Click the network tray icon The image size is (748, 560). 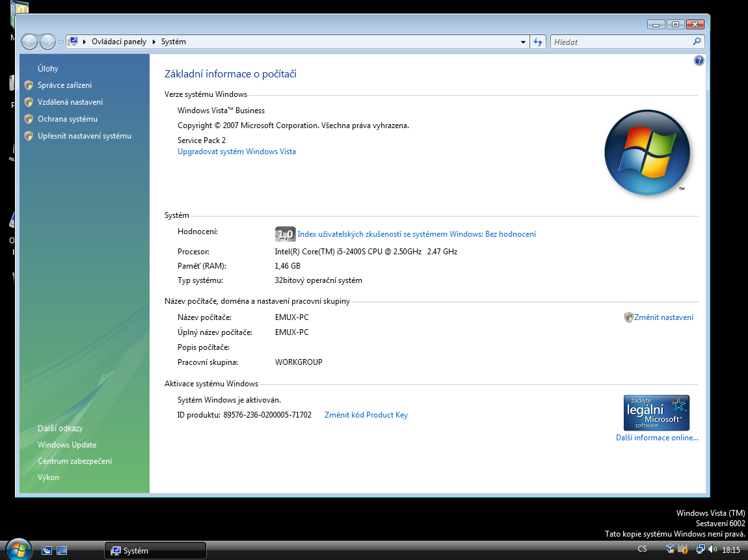[701, 549]
